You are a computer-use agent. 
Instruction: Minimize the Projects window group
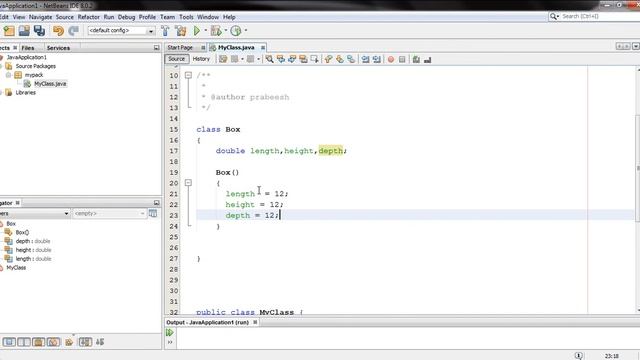[x=156, y=48]
